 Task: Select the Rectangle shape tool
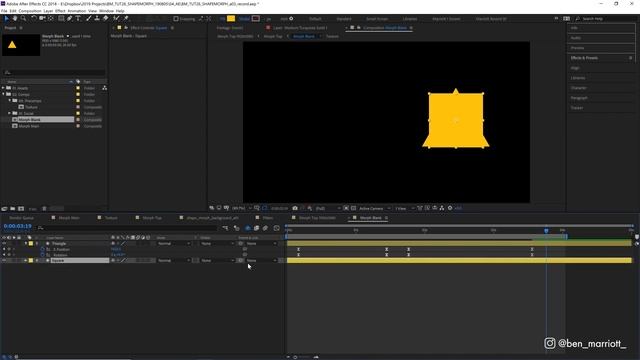pos(61,18)
